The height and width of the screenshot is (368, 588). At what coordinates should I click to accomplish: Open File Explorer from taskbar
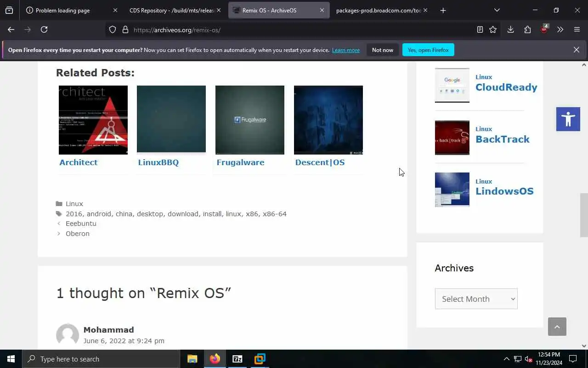192,359
